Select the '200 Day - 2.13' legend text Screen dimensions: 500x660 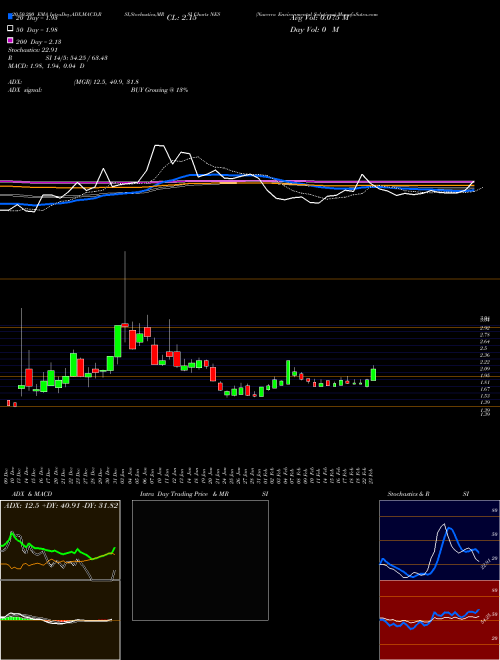coord(38,42)
